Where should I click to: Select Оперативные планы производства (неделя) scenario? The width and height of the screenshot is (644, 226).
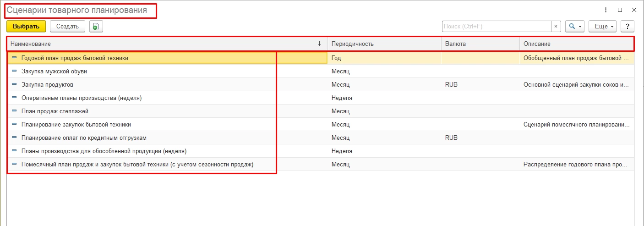pos(82,98)
